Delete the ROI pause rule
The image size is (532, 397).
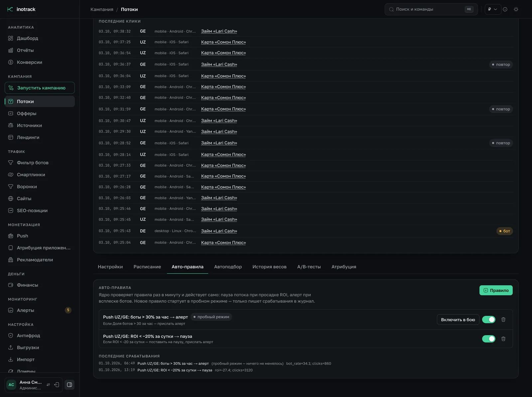tap(503, 339)
